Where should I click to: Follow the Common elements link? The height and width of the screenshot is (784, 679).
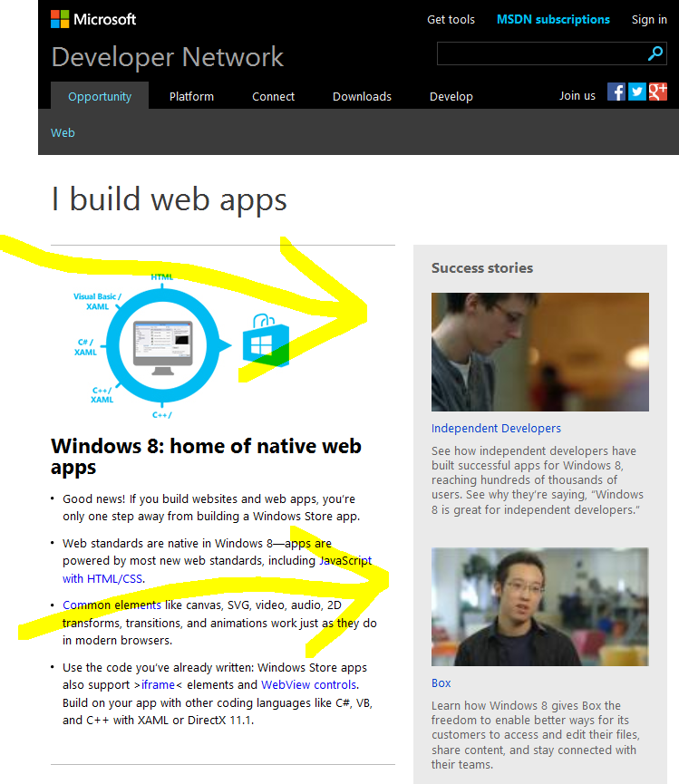pos(112,605)
